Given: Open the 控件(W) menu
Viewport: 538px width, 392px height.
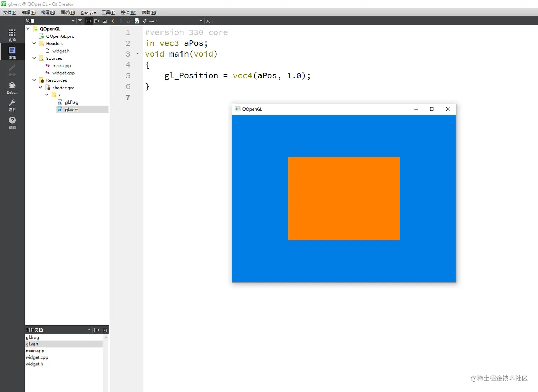Looking at the screenshot, I should click(128, 12).
